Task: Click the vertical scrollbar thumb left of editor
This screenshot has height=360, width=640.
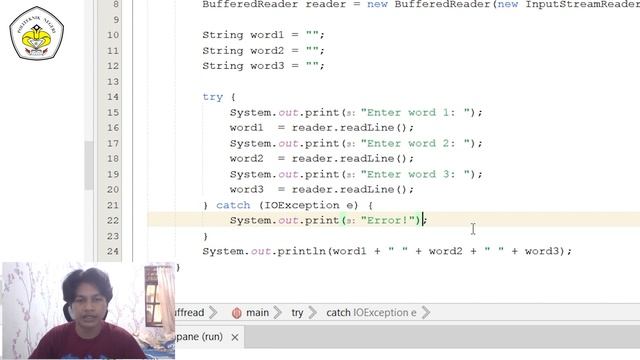Action: (x=89, y=165)
